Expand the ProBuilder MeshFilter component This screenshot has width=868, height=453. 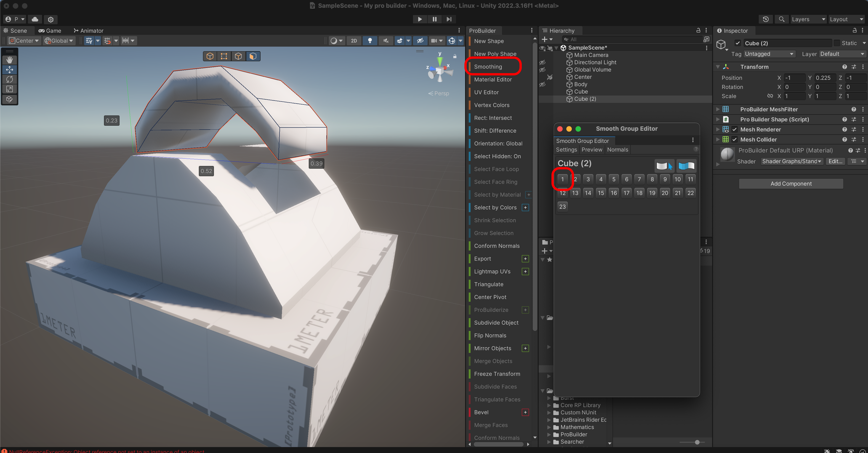[x=718, y=109]
